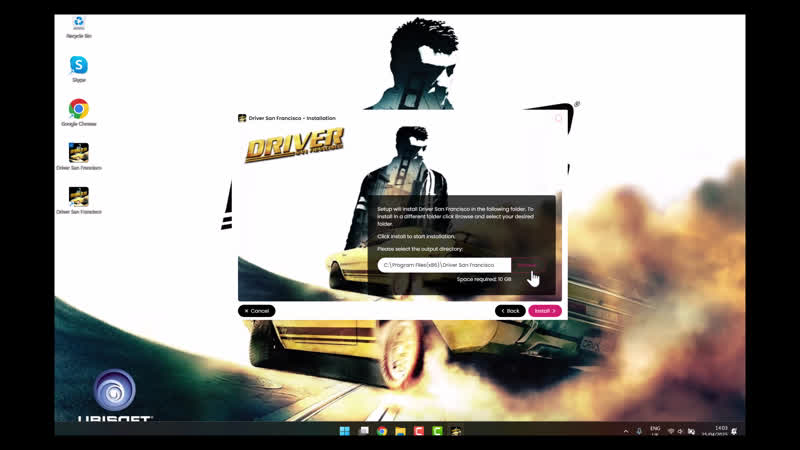Click the 'Click Install to start installation' text
Screen dimensions: 800x450
pyautogui.click(x=416, y=236)
